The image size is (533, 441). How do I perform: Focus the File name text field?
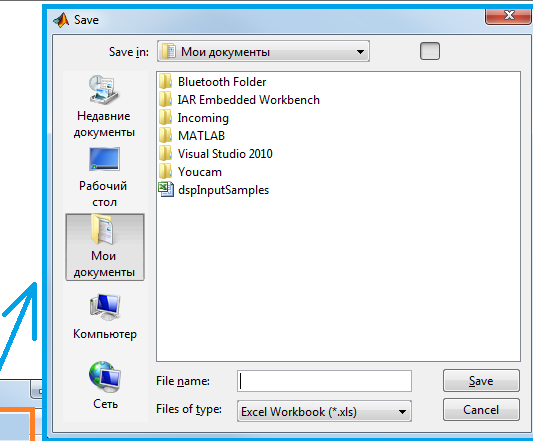(x=324, y=381)
